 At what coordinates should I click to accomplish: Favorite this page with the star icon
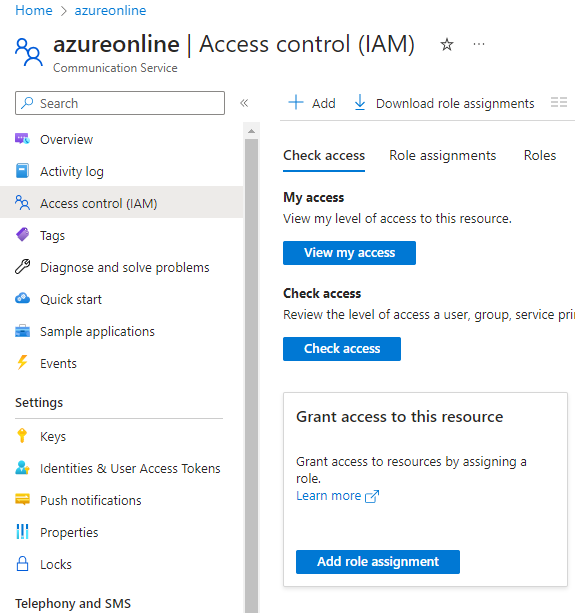[x=447, y=44]
